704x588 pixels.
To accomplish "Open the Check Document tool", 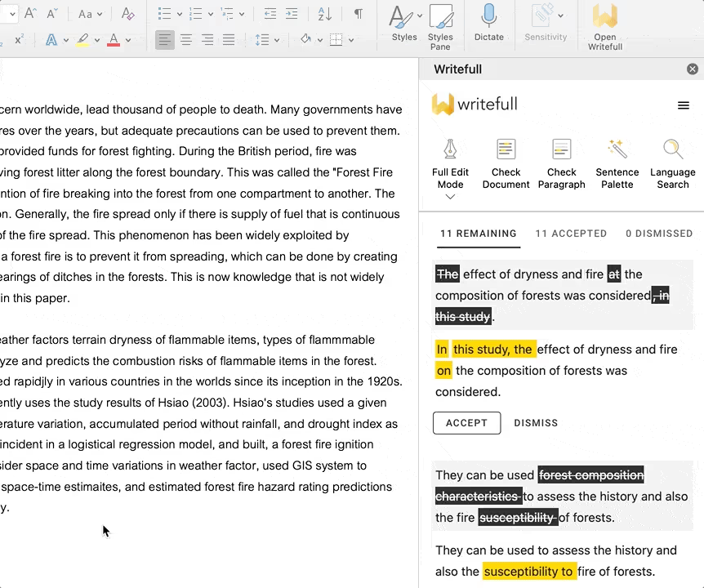I will click(x=506, y=163).
